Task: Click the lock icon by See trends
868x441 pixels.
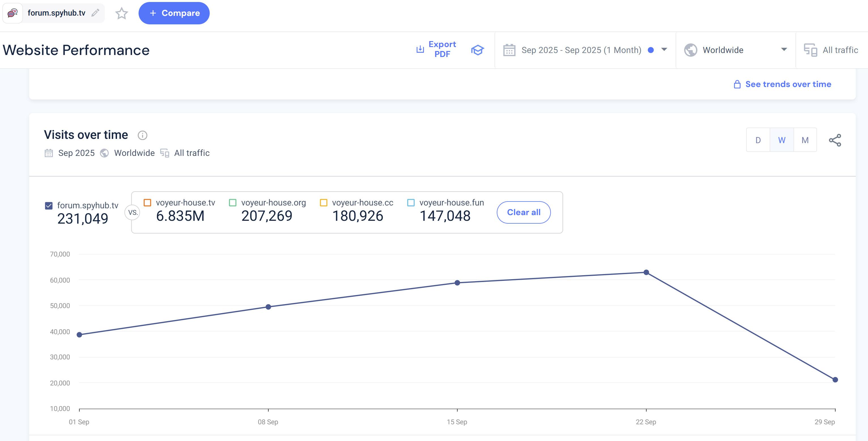Action: 737,84
